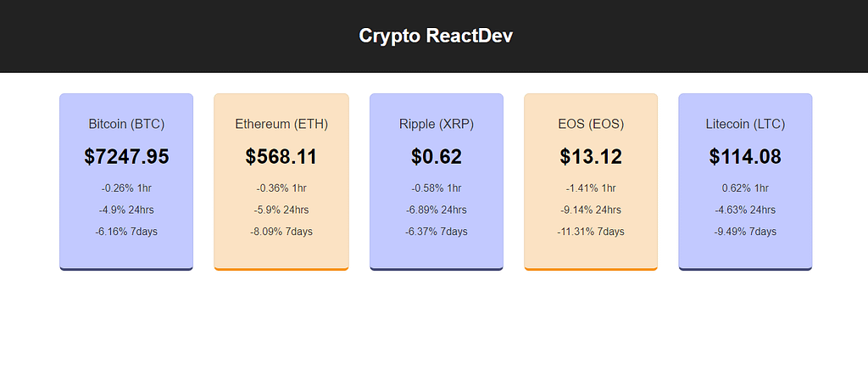Click the Litecoin price $114.08
Viewport: 868px width, 375px height.
(745, 157)
